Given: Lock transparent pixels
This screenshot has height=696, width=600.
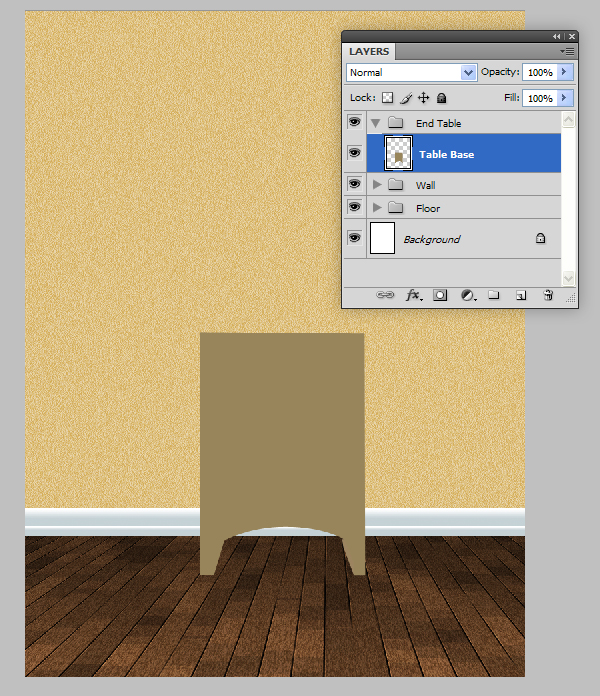Looking at the screenshot, I should click(x=387, y=98).
